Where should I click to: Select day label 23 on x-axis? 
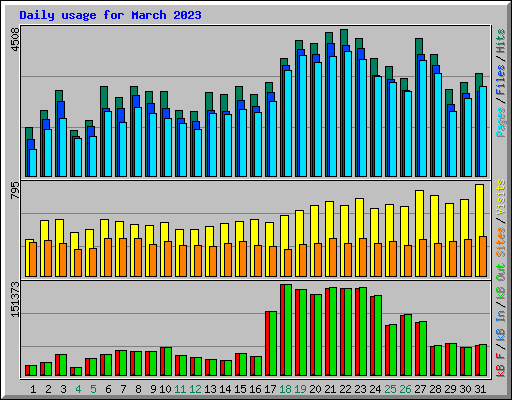pyautogui.click(x=360, y=389)
